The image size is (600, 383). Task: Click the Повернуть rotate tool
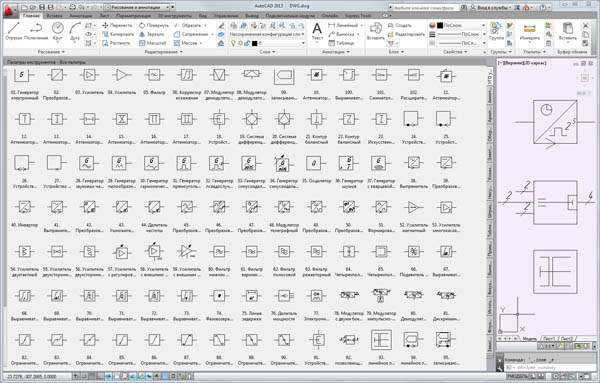click(153, 25)
